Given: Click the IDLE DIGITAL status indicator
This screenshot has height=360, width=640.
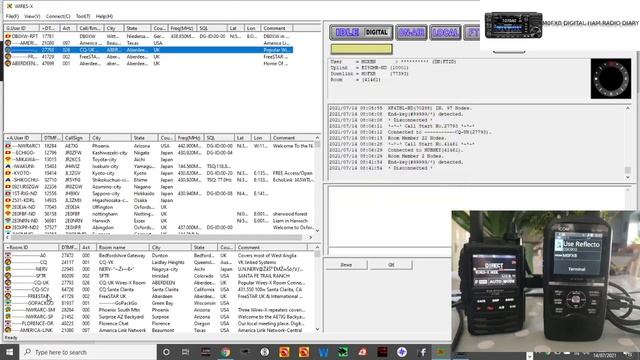Looking at the screenshot, I should tap(361, 32).
